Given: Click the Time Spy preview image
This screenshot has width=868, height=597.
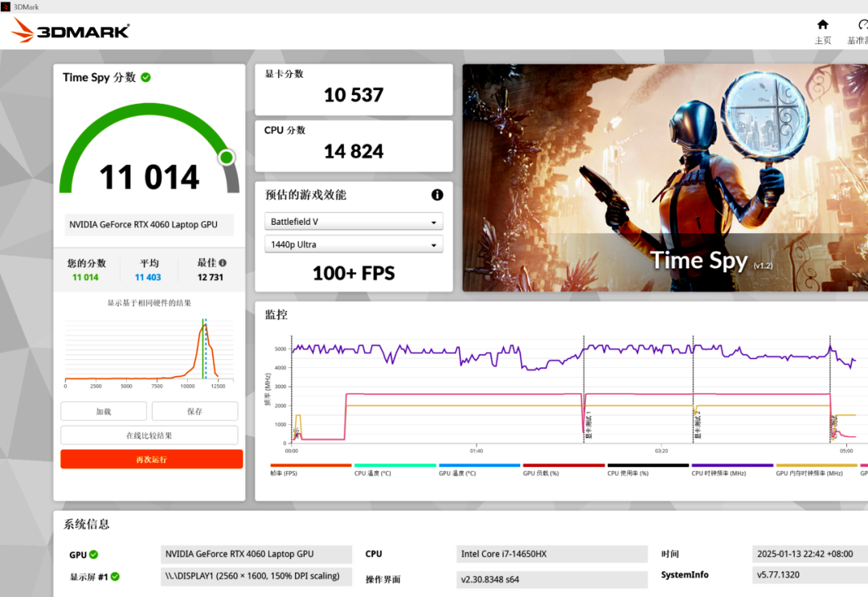Looking at the screenshot, I should tap(665, 178).
